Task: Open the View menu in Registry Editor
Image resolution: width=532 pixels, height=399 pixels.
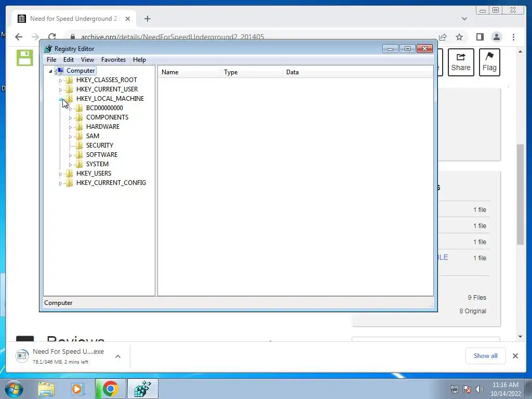Action: tap(87, 60)
